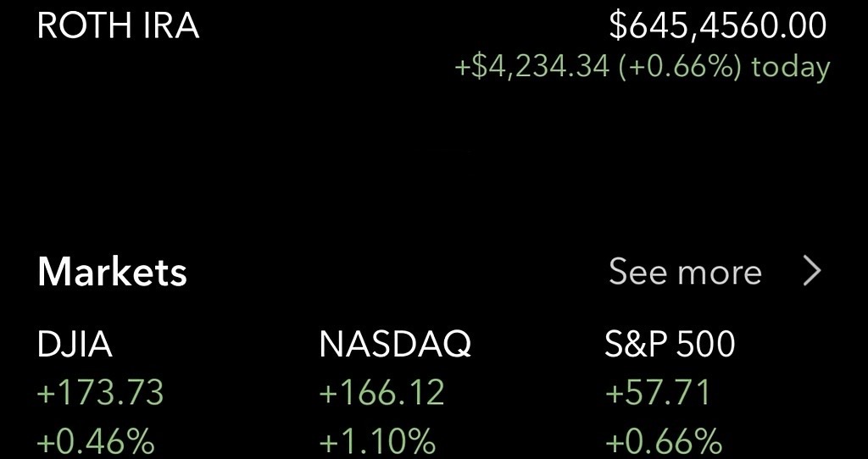Click NASDAQ's +166.12 point change
The height and width of the screenshot is (459, 868).
tap(381, 393)
